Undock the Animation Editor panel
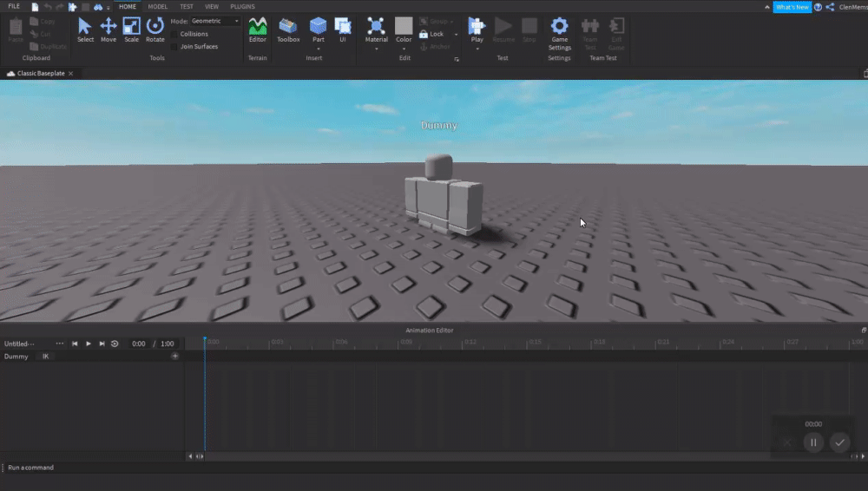 point(864,330)
